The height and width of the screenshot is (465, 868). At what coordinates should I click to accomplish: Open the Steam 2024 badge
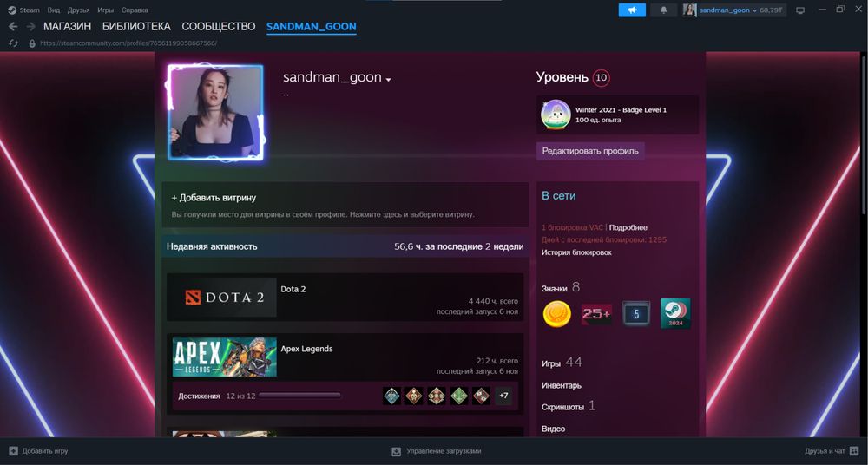pyautogui.click(x=675, y=313)
